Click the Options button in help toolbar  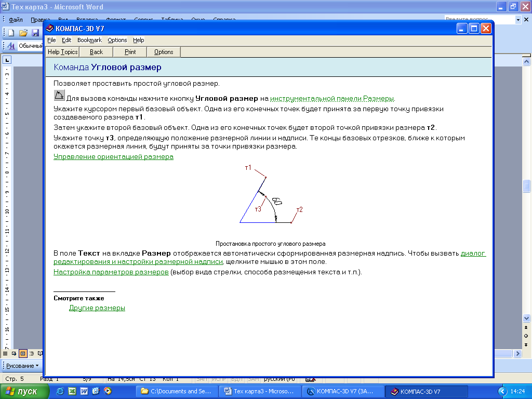pyautogui.click(x=164, y=52)
